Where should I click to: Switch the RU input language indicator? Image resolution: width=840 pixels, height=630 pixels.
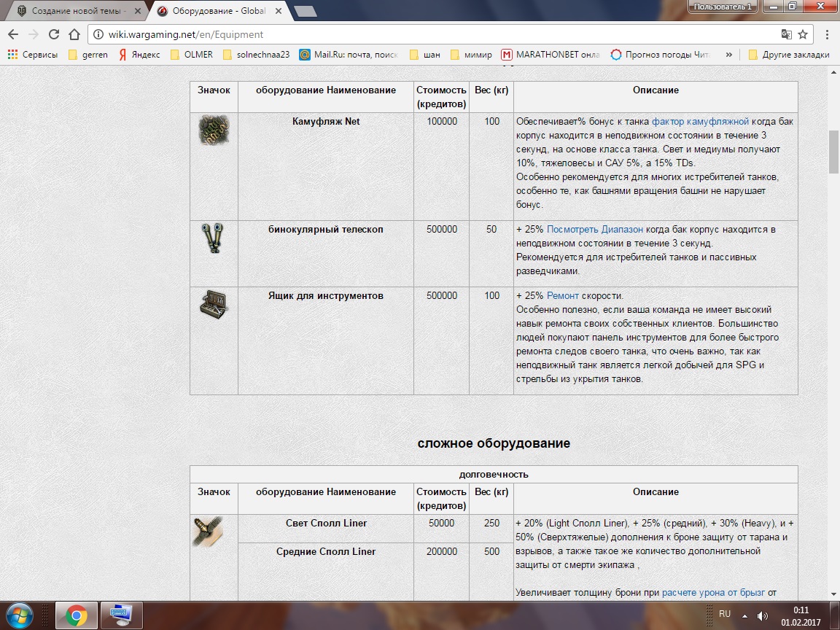pyautogui.click(x=725, y=614)
